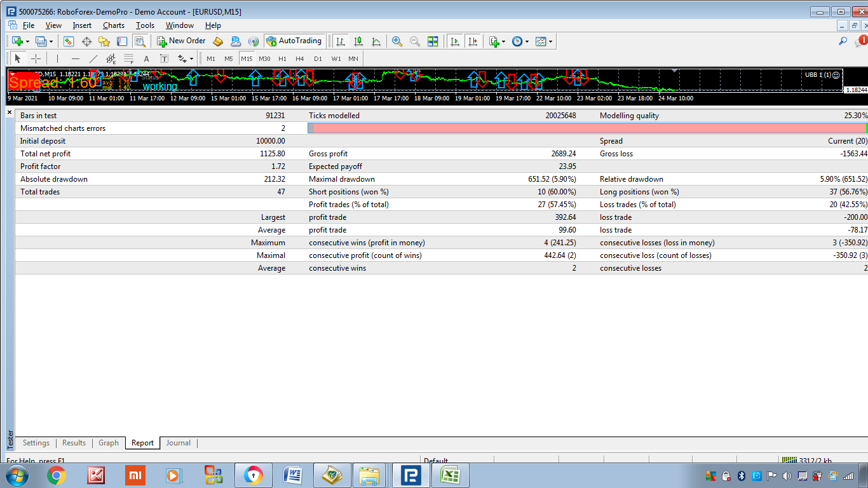Select the Vertical Line drawing tool
The width and height of the screenshot is (868, 488).
coord(57,59)
